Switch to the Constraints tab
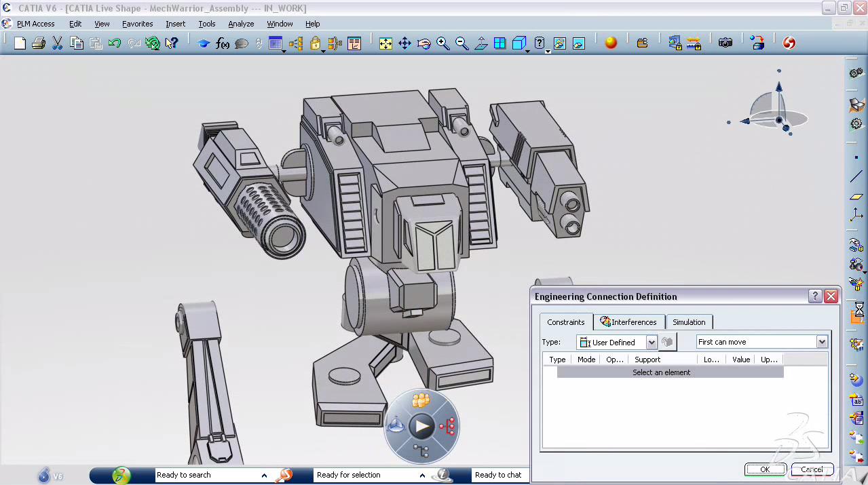The image size is (868, 485). [x=566, y=322]
